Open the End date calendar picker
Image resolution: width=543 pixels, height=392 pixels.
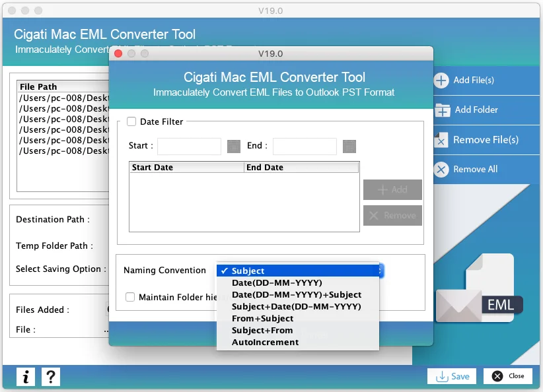pyautogui.click(x=349, y=146)
